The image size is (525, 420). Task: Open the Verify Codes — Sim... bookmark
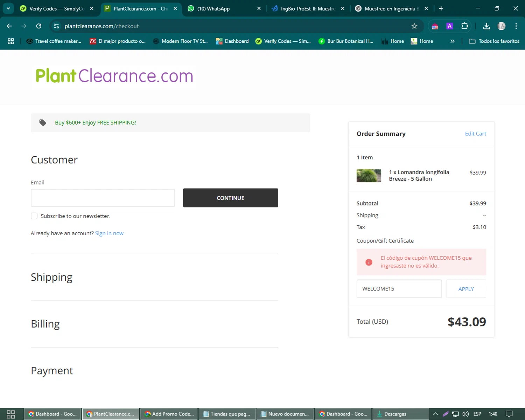(x=283, y=41)
